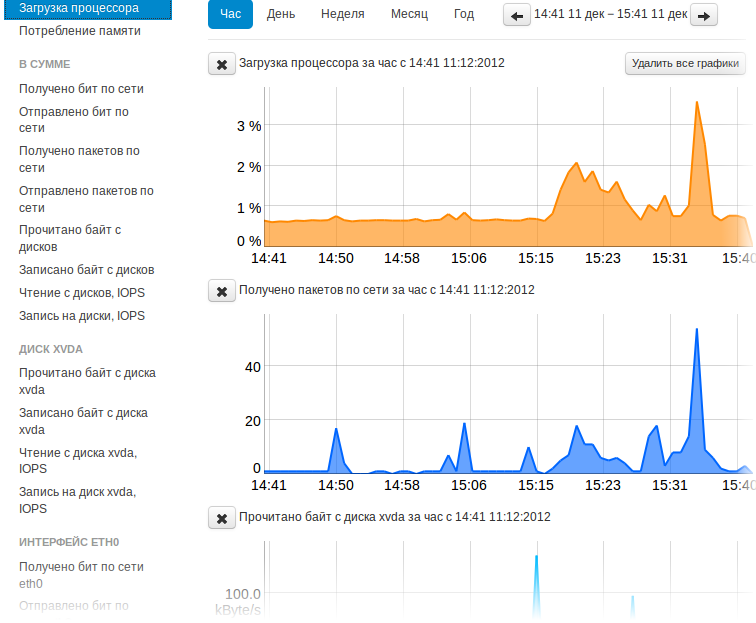This screenshot has height=623, width=756.
Task: Select the Час time range tab
Action: pos(230,15)
